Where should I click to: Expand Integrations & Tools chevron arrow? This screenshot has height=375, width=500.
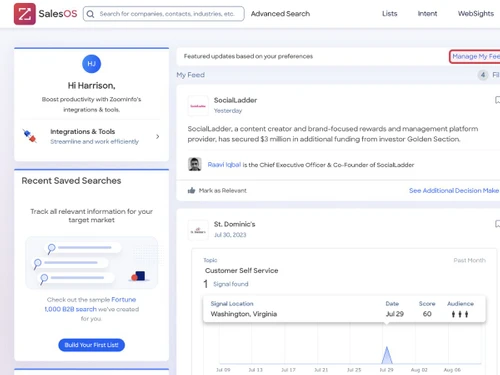(157, 136)
